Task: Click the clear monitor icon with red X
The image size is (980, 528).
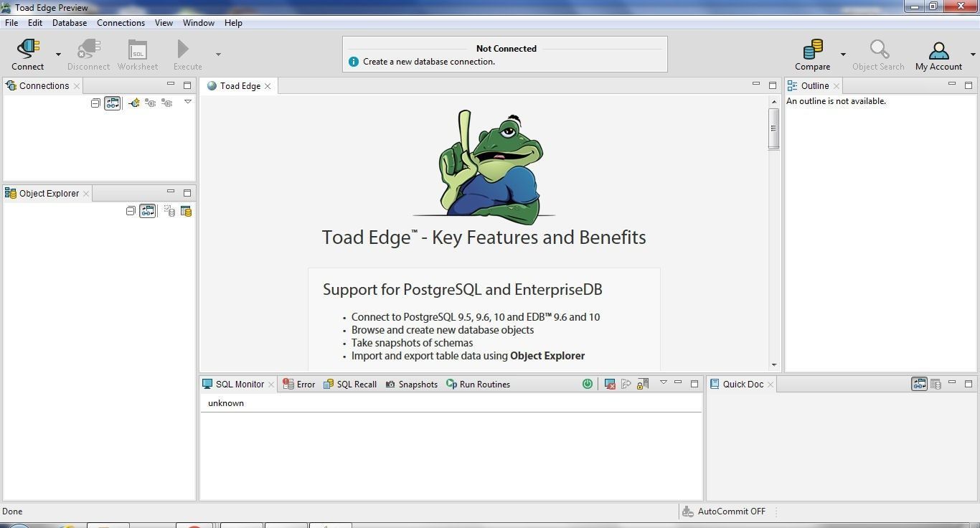Action: click(610, 384)
